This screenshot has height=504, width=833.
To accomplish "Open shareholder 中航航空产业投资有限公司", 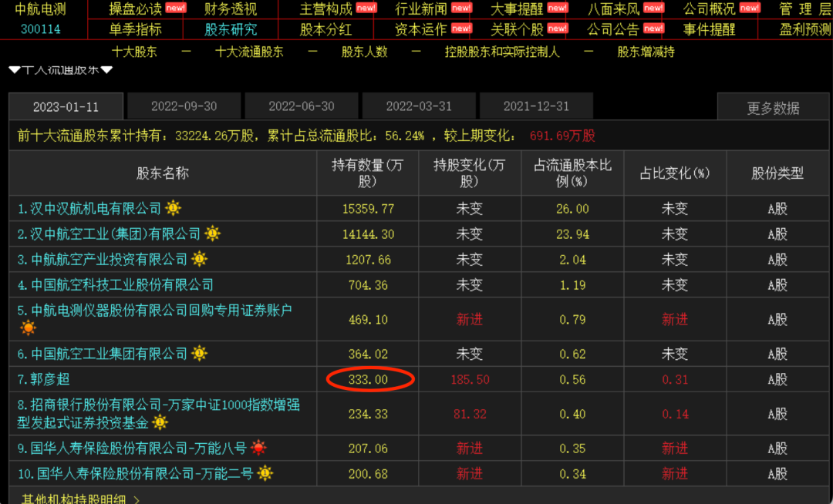I will [103, 260].
